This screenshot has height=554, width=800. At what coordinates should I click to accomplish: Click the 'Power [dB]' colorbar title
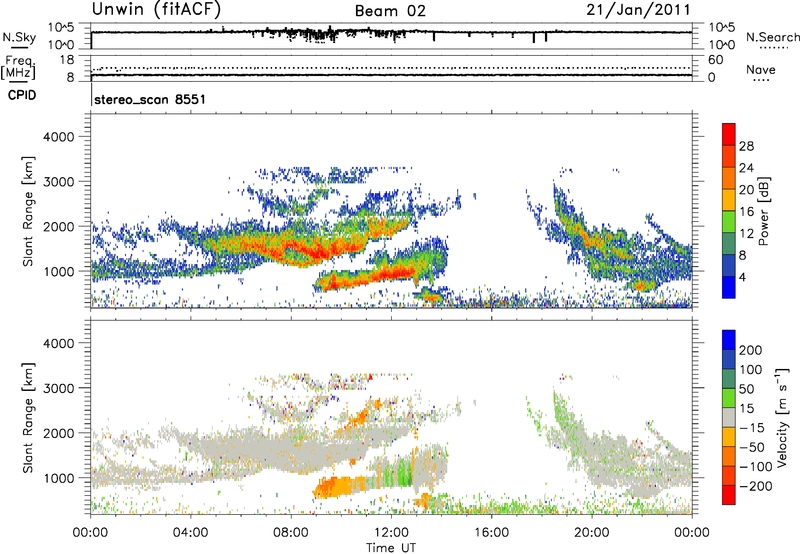[x=763, y=211]
